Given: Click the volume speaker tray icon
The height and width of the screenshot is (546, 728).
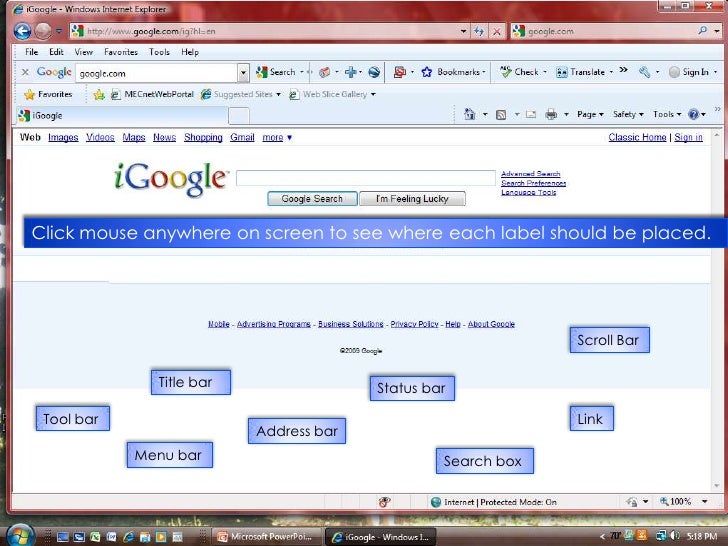Looking at the screenshot, I should pyautogui.click(x=675, y=536).
